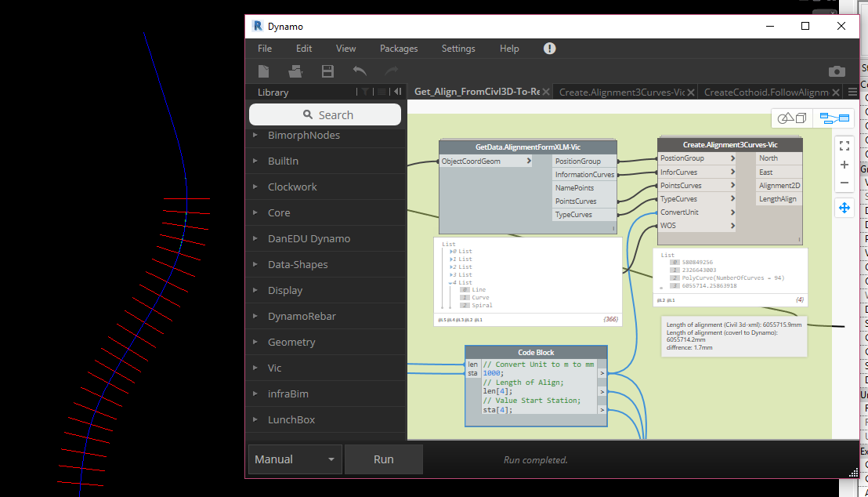Switch to Create.Alignment3Curves-Vic tab
Viewport: 868px width, 497px height.
coord(622,92)
